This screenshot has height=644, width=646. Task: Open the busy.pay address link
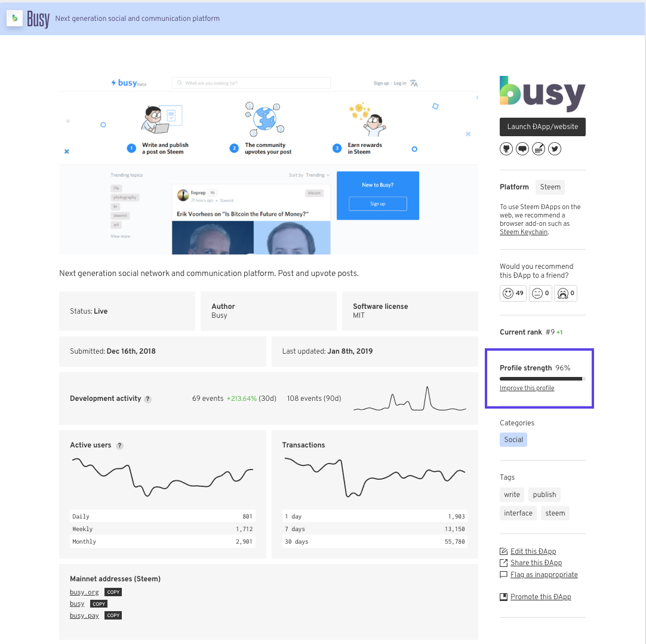point(84,615)
